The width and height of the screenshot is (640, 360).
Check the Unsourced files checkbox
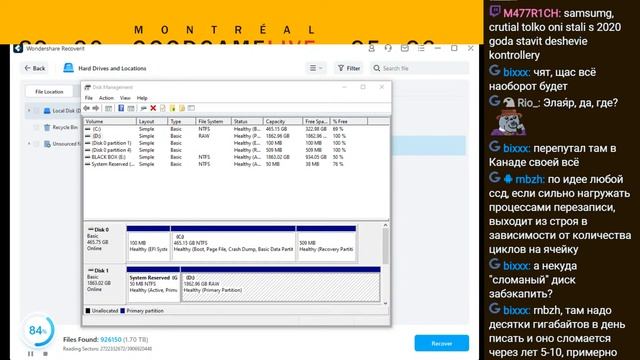[x=37, y=144]
